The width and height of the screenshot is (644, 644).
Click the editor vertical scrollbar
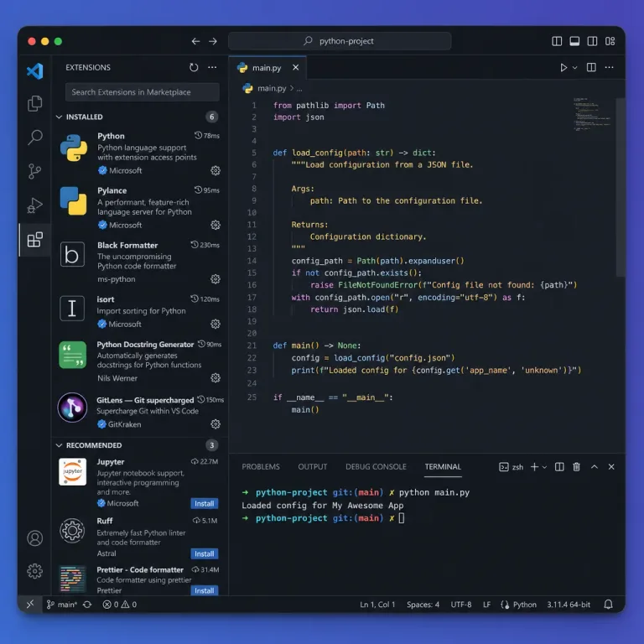(621, 187)
